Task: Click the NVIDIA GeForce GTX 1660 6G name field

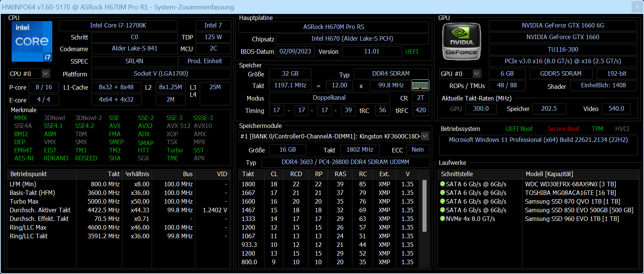Action: pos(563,26)
